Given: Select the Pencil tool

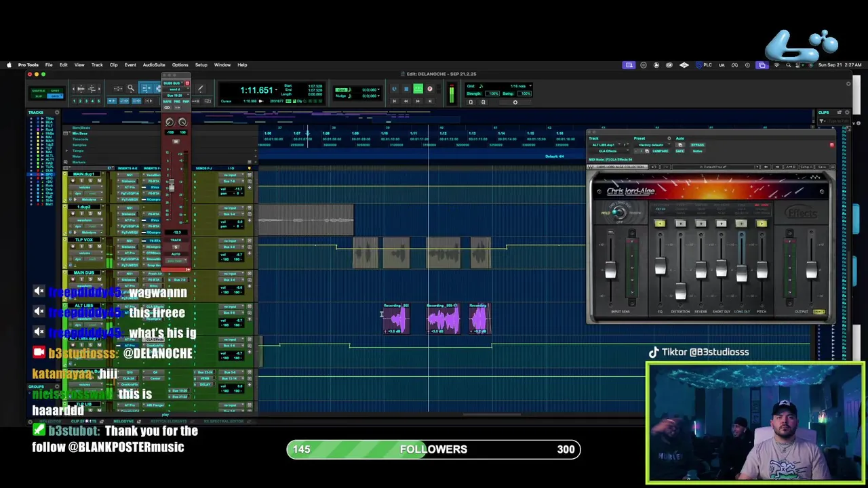Looking at the screenshot, I should click(200, 88).
